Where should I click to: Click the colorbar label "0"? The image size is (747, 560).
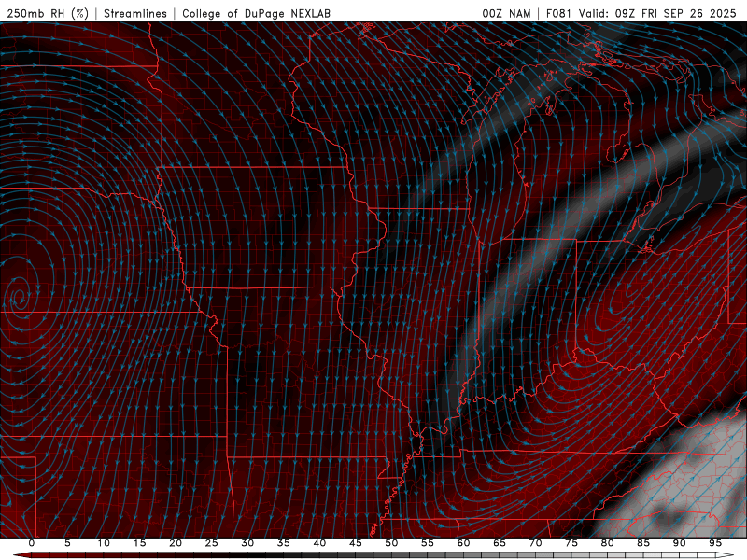pyautogui.click(x=32, y=543)
